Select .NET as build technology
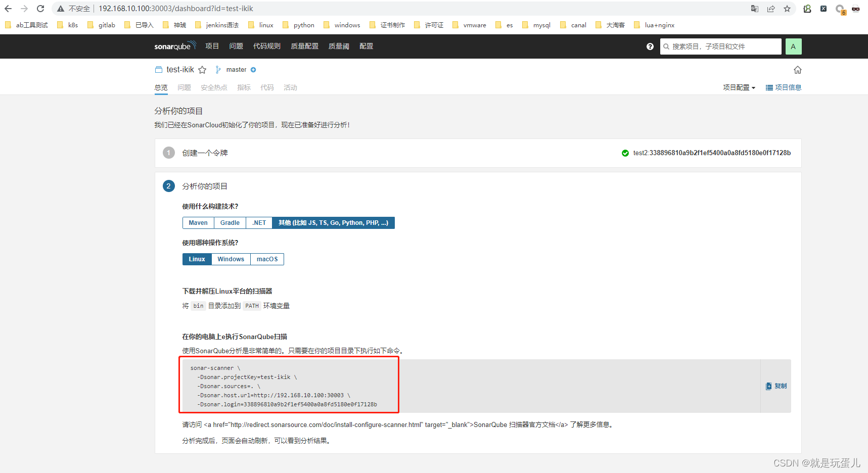 [x=259, y=223]
